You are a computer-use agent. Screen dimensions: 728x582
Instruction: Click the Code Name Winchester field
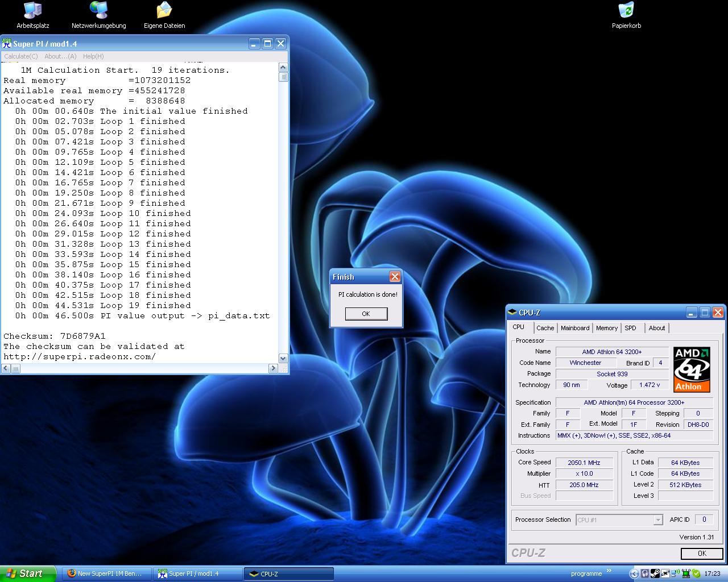[586, 363]
